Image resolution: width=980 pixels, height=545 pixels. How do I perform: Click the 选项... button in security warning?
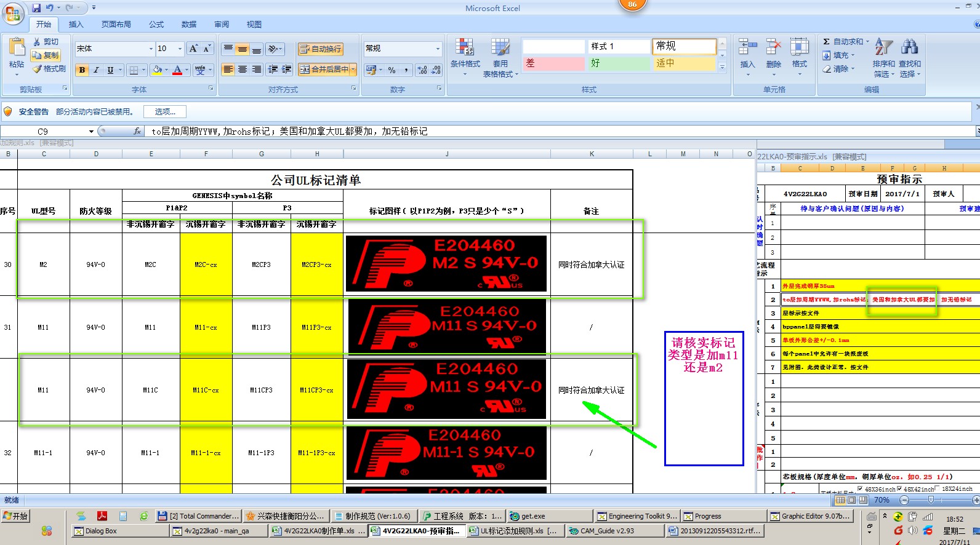point(165,111)
